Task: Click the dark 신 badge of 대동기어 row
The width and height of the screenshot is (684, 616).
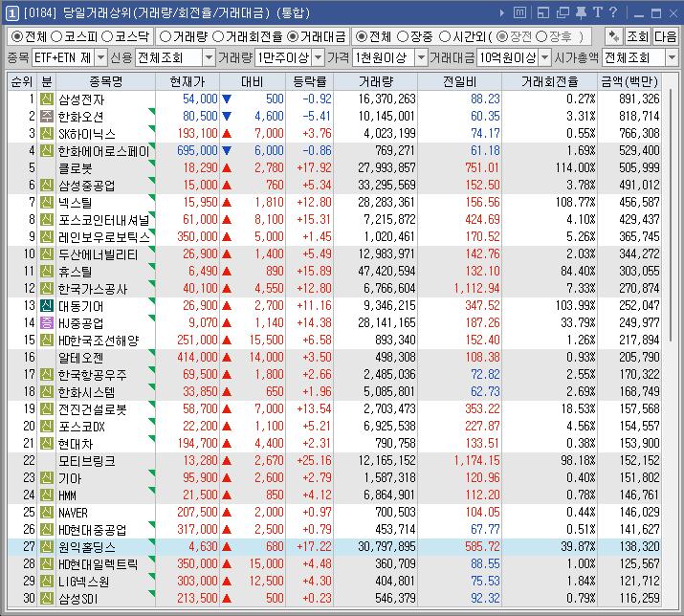Action: click(47, 305)
